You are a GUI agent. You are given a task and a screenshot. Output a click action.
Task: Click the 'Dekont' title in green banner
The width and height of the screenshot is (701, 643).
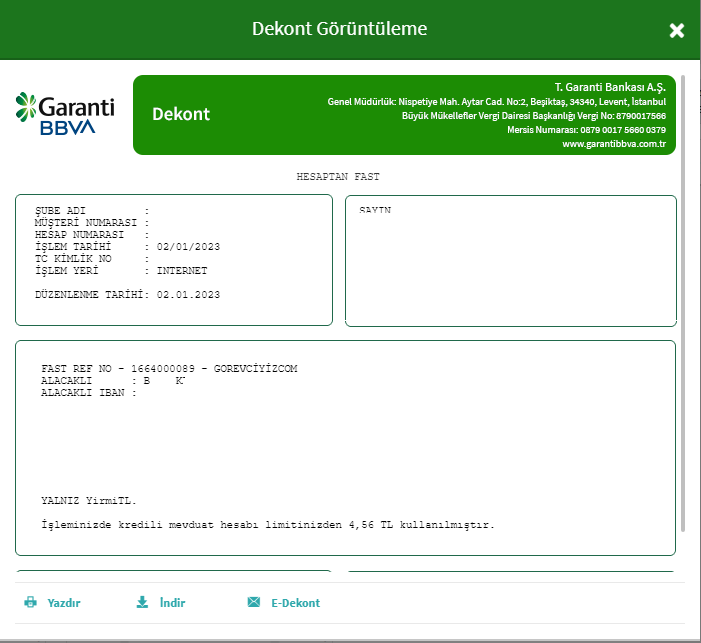tap(181, 114)
